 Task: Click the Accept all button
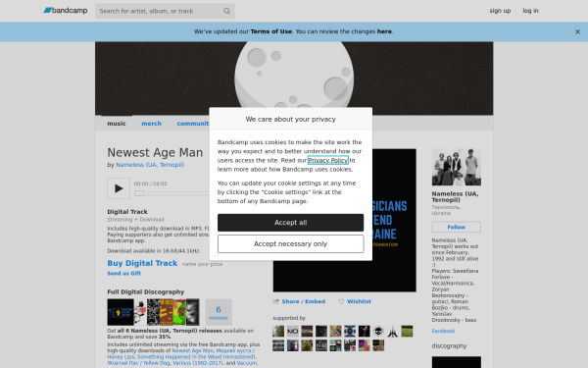point(291,223)
